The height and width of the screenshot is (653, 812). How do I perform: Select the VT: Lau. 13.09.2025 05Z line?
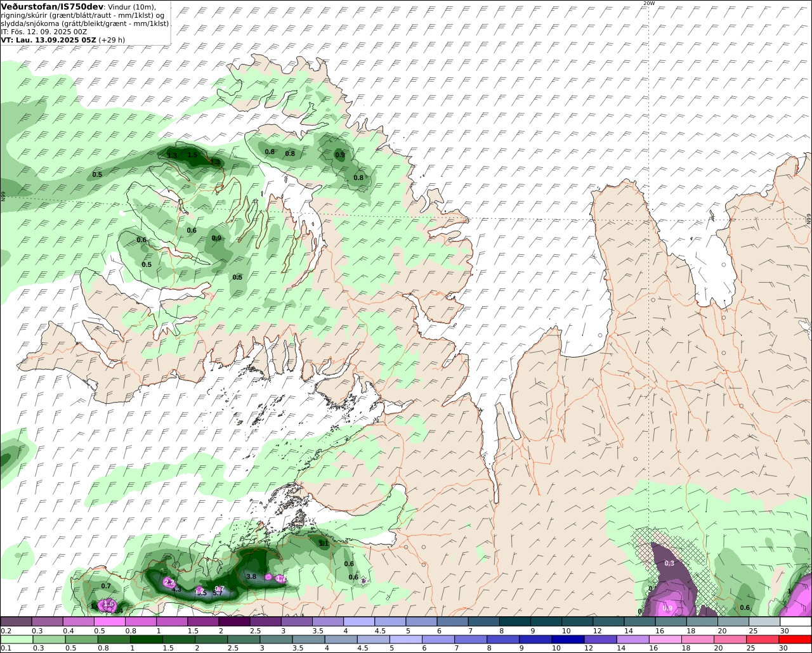pos(48,40)
